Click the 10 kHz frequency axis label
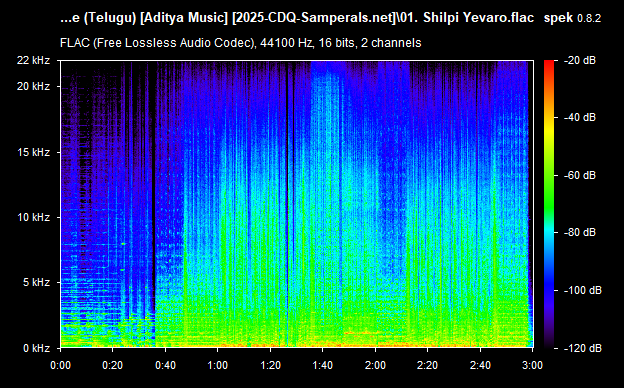 33,217
